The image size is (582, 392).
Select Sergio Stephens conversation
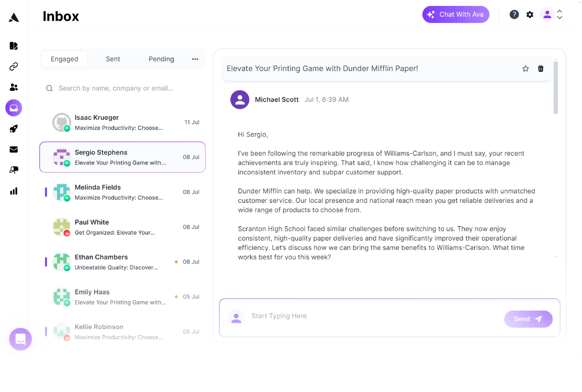pos(123,157)
